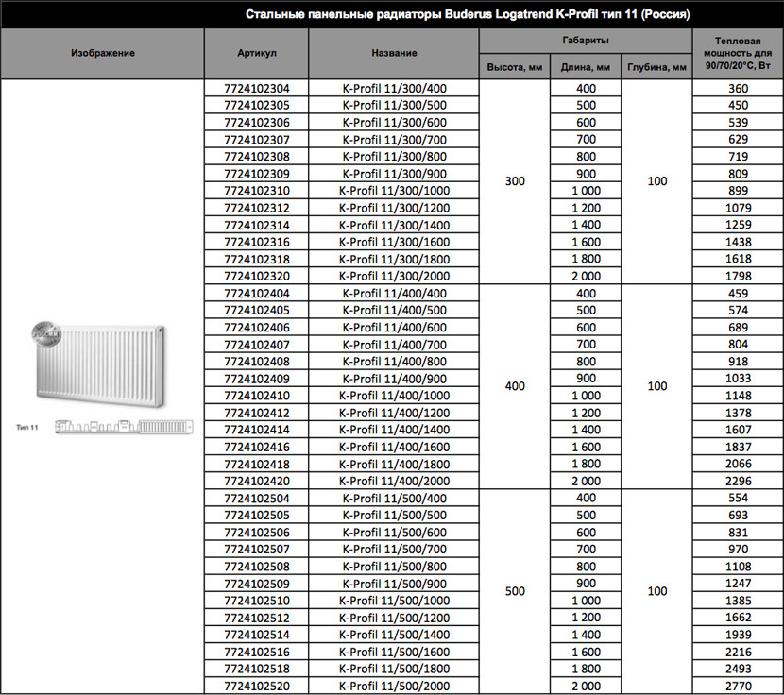Click the Длина, мм column header
This screenshot has width=784, height=695.
586,67
